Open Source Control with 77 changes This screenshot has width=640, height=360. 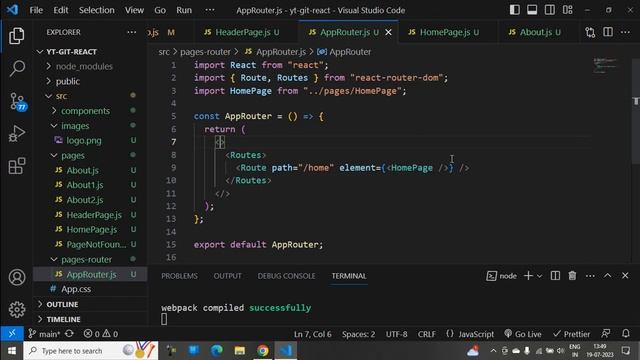tap(17, 101)
